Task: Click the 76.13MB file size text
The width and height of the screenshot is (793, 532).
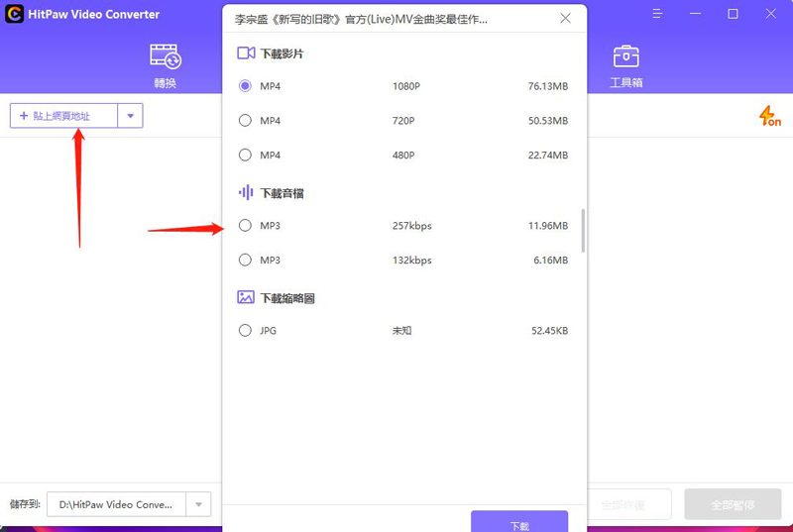Action: 548,86
